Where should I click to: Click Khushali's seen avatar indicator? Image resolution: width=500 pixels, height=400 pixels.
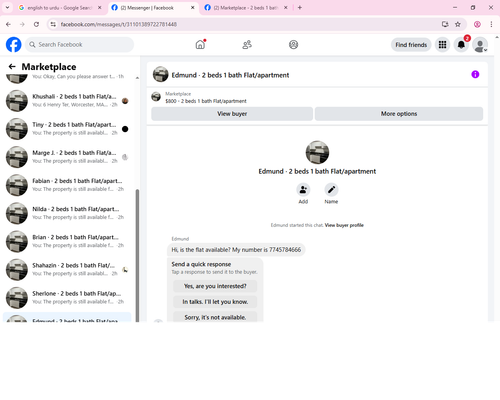tap(125, 101)
